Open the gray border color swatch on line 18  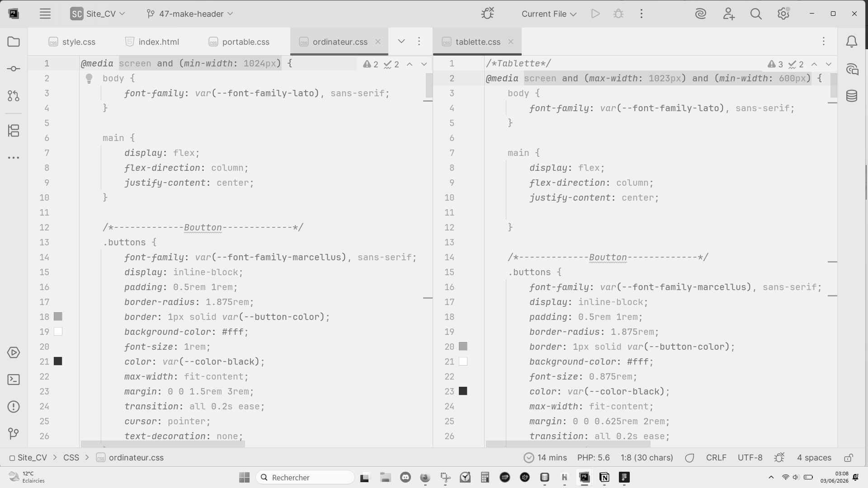[x=58, y=317]
